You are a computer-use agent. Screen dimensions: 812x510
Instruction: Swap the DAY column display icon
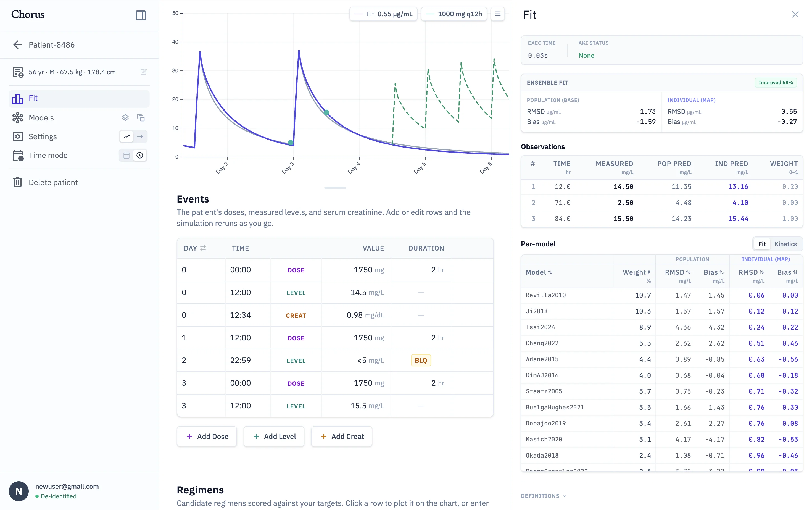(x=203, y=248)
